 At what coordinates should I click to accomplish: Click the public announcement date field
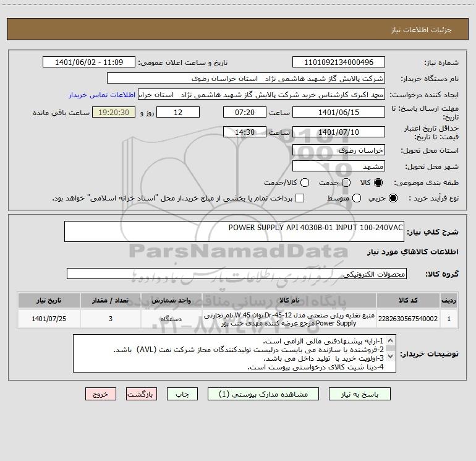[x=89, y=62]
